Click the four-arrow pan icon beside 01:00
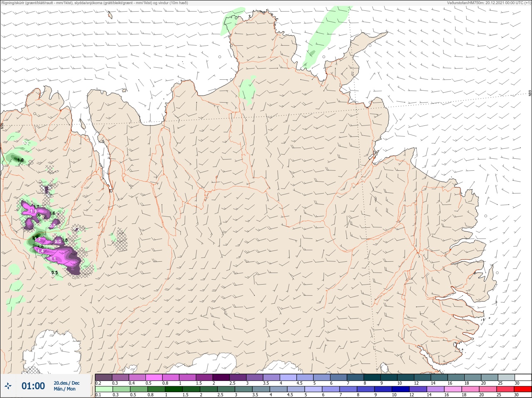 pyautogui.click(x=8, y=386)
